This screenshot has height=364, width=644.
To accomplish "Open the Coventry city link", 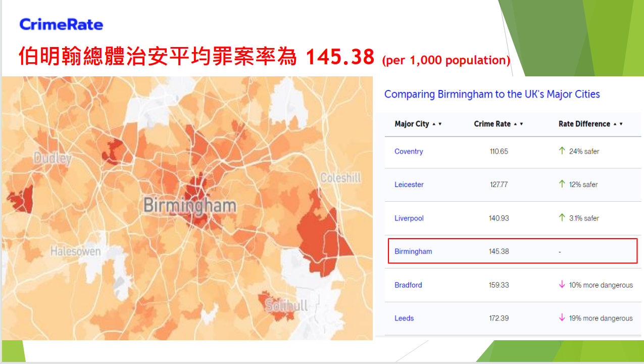I will (x=409, y=151).
